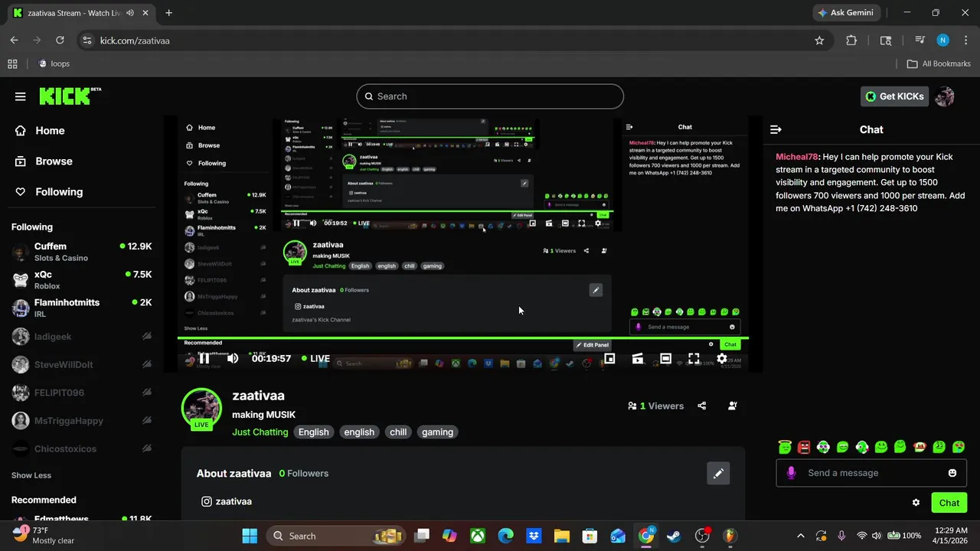Image resolution: width=980 pixels, height=551 pixels.
Task: Open offline channel ladigeek in sidebar
Action: (81, 337)
